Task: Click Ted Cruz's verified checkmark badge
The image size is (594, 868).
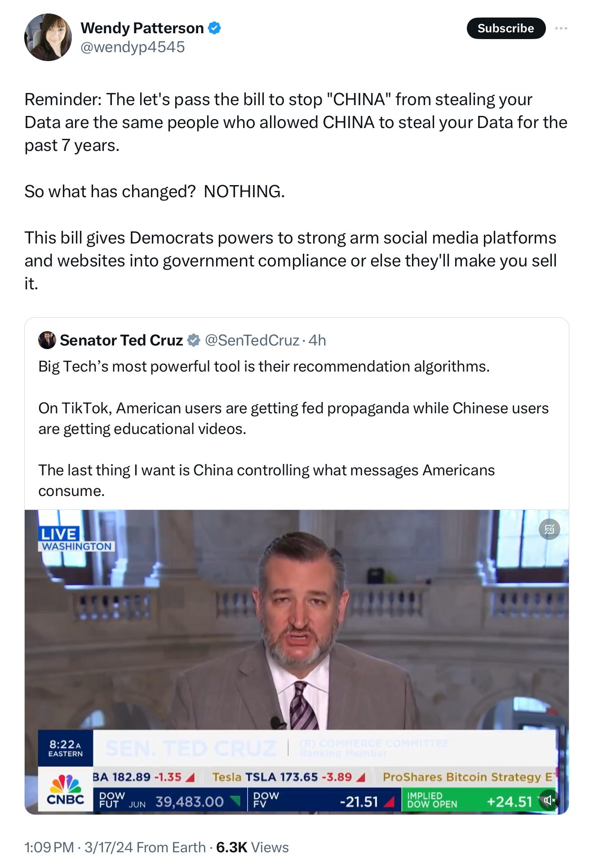Action: click(194, 340)
